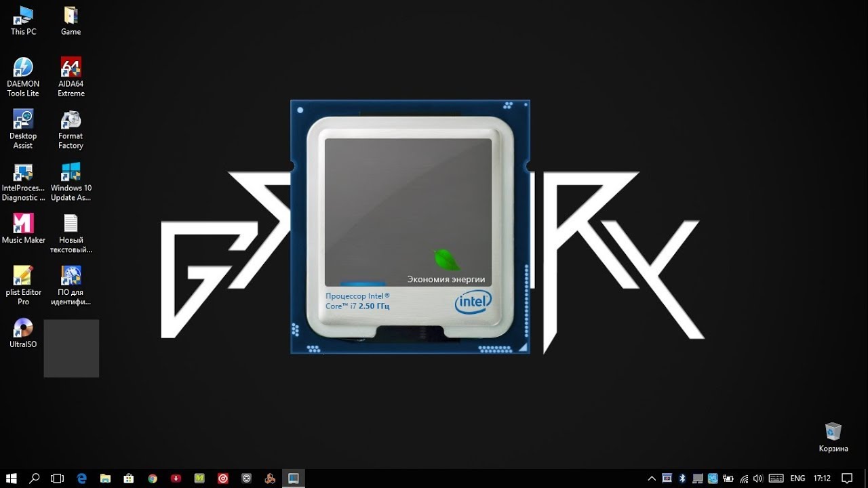Launch Microsoft Edge from taskbar
Viewport: 868px width, 488px height.
pos(82,479)
